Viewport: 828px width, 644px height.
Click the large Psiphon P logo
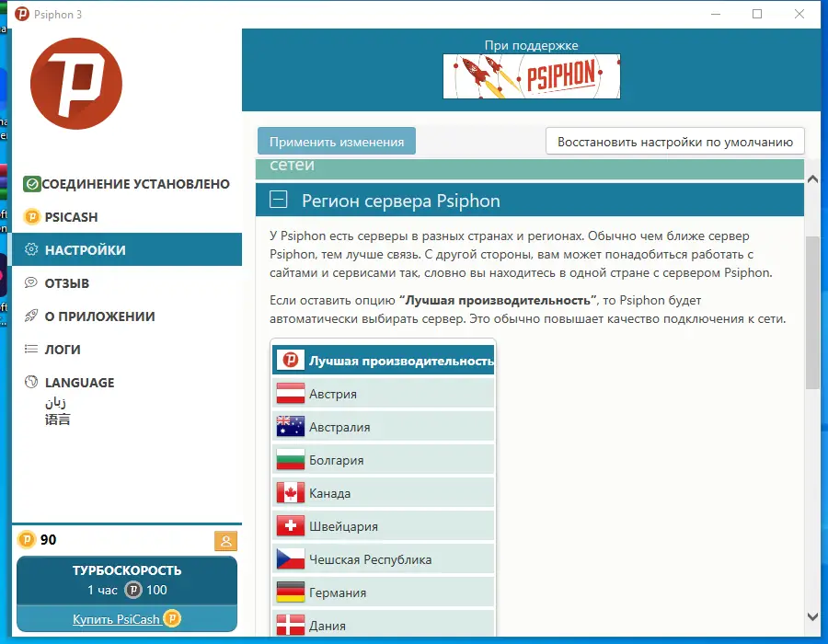(x=76, y=84)
